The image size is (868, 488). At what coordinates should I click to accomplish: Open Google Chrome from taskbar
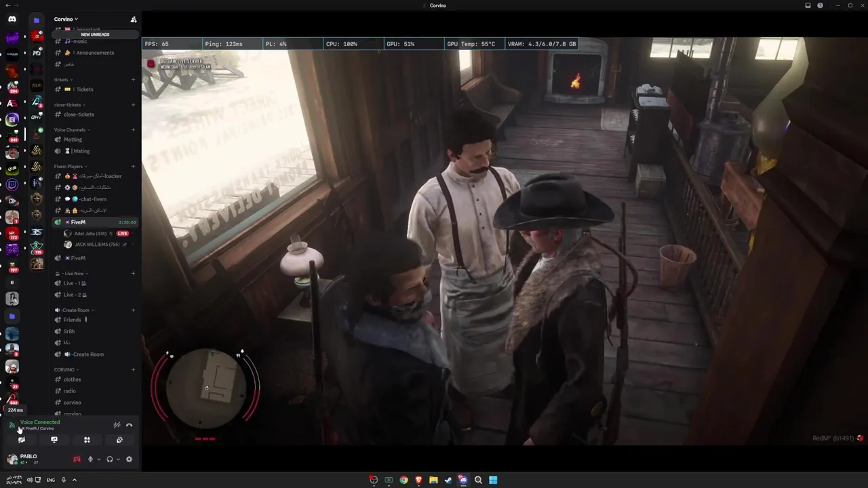(403, 480)
